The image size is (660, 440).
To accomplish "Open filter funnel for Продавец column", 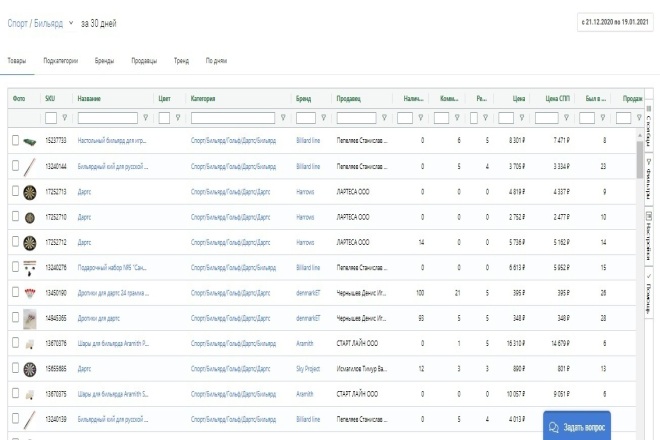I will click(384, 118).
